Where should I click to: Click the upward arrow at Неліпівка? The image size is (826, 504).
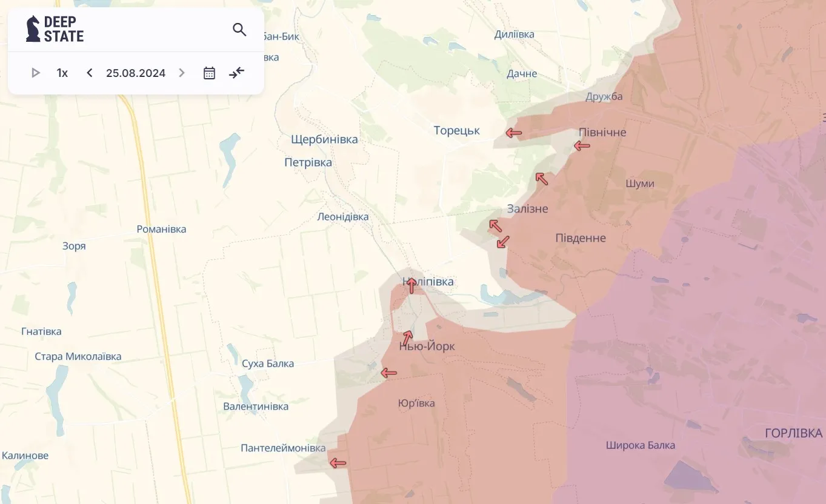411,286
